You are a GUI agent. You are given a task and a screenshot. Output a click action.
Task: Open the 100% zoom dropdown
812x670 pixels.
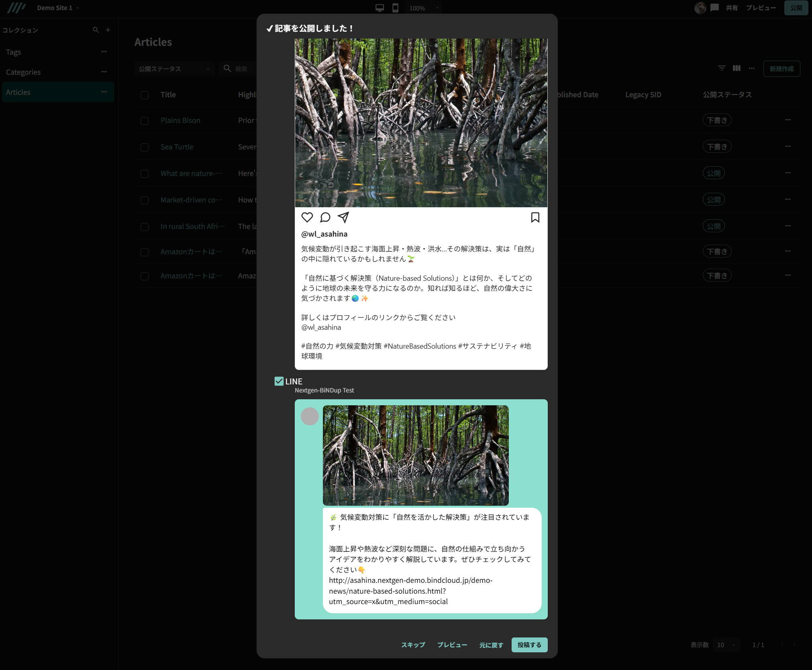coord(424,8)
